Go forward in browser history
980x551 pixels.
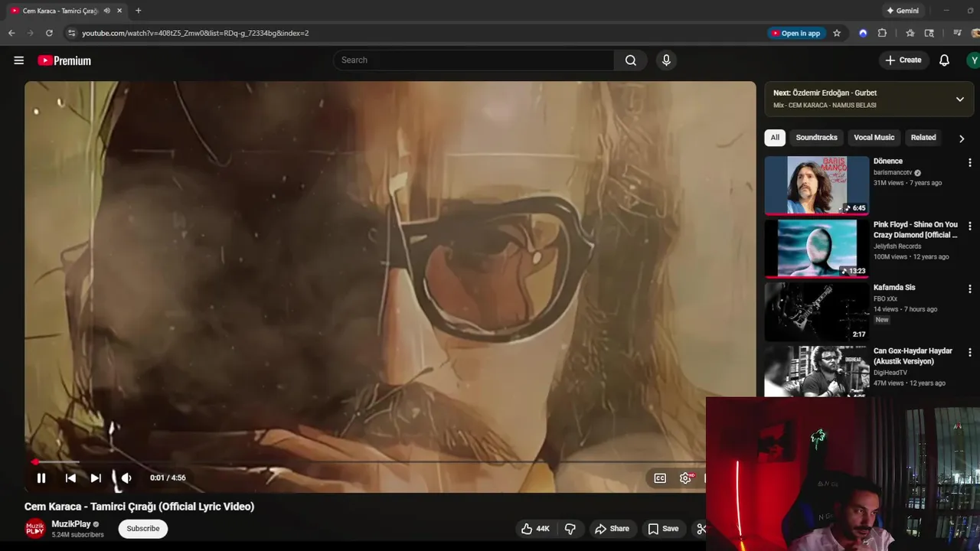tap(31, 33)
